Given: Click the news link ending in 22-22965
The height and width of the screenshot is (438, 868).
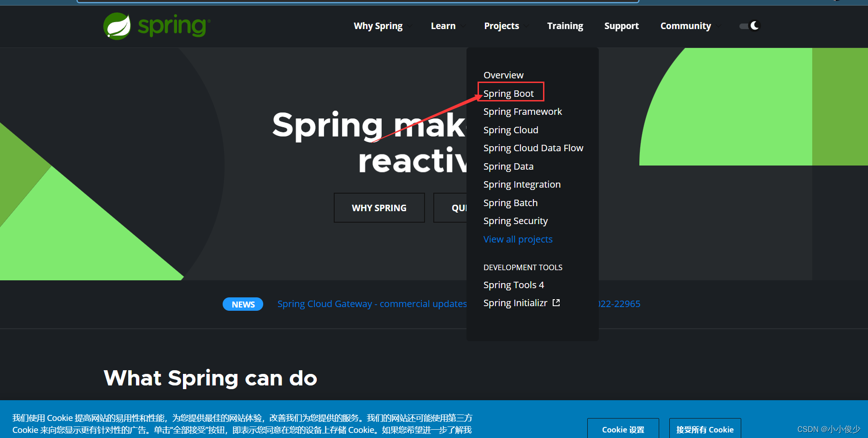Looking at the screenshot, I should coord(620,304).
